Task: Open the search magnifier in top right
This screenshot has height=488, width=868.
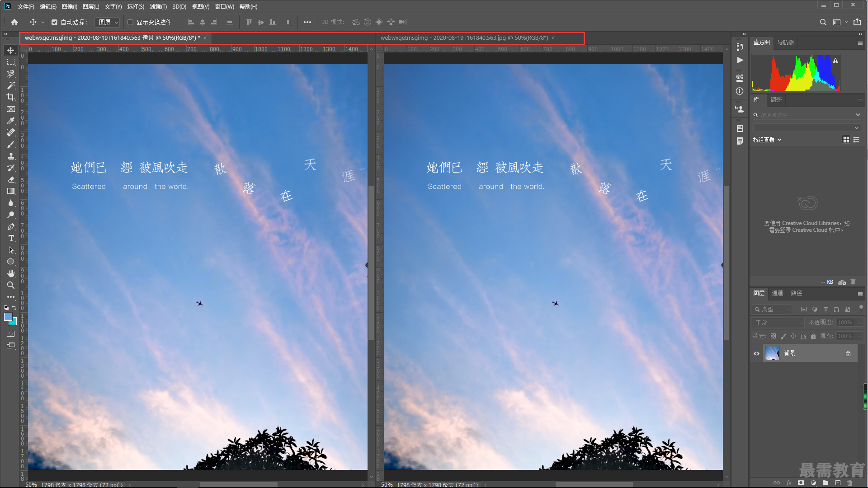Action: [823, 22]
